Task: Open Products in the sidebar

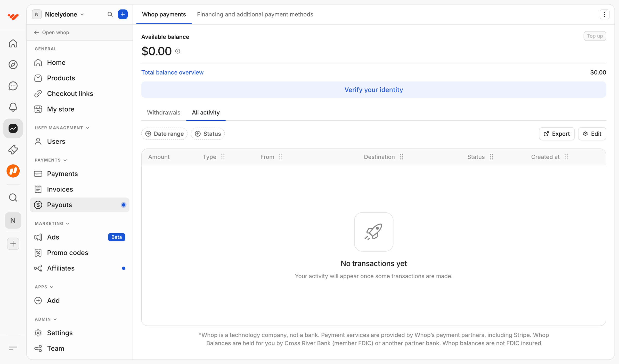Action: coord(79,78)
